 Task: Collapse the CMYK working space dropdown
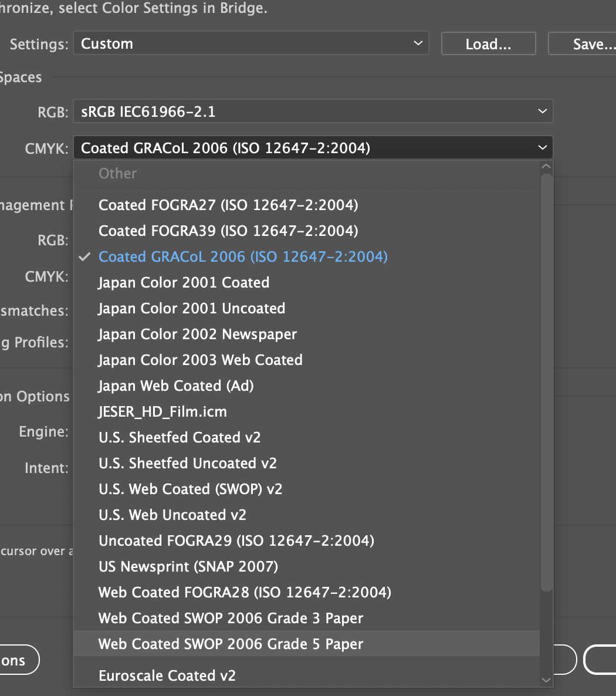coord(313,148)
